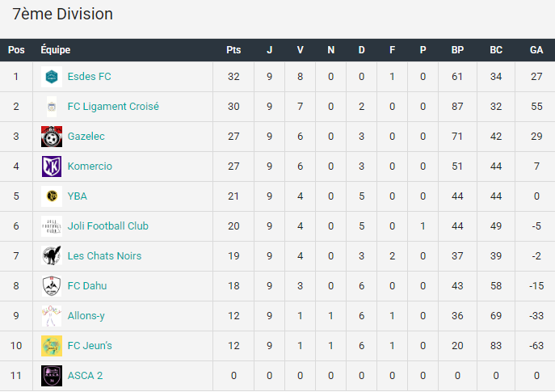Click the Équipe column header
Viewport: 555px width, 392px height.
pos(56,49)
